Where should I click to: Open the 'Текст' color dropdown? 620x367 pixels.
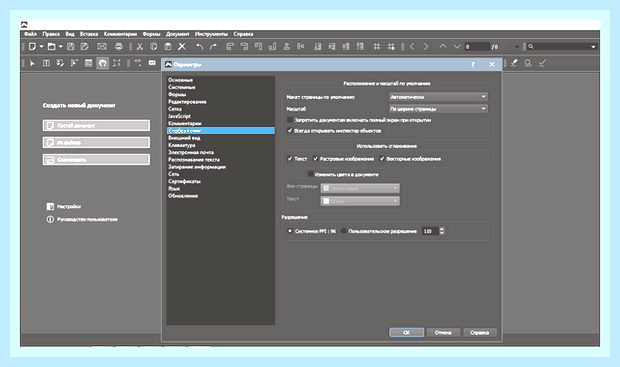pos(360,201)
